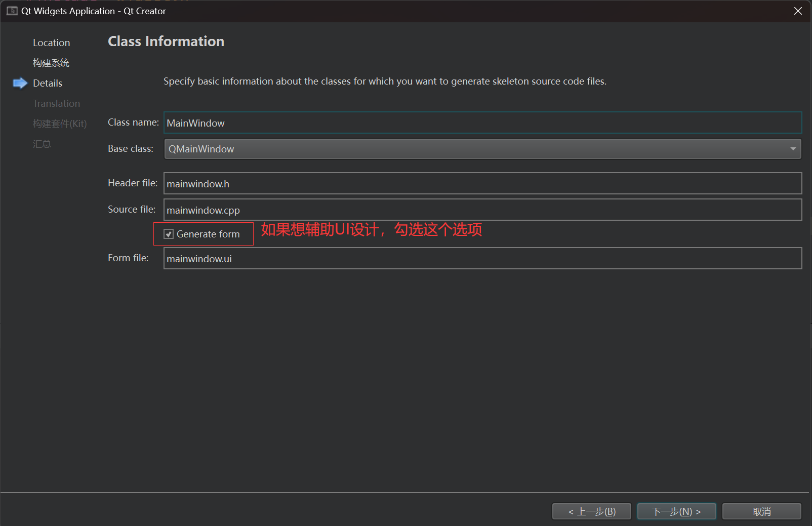Viewport: 812px width, 526px height.
Task: Open the Base class QMainWindow combo box
Action: (476, 149)
